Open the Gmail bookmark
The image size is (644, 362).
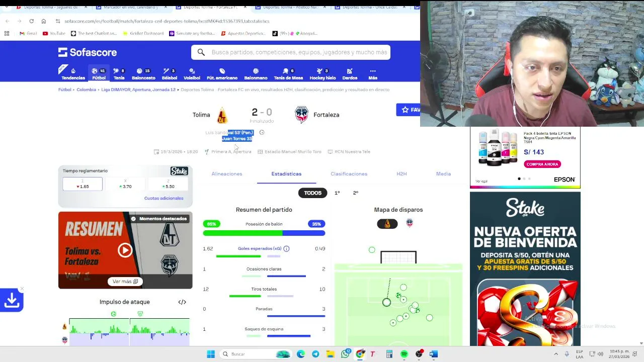coord(28,33)
